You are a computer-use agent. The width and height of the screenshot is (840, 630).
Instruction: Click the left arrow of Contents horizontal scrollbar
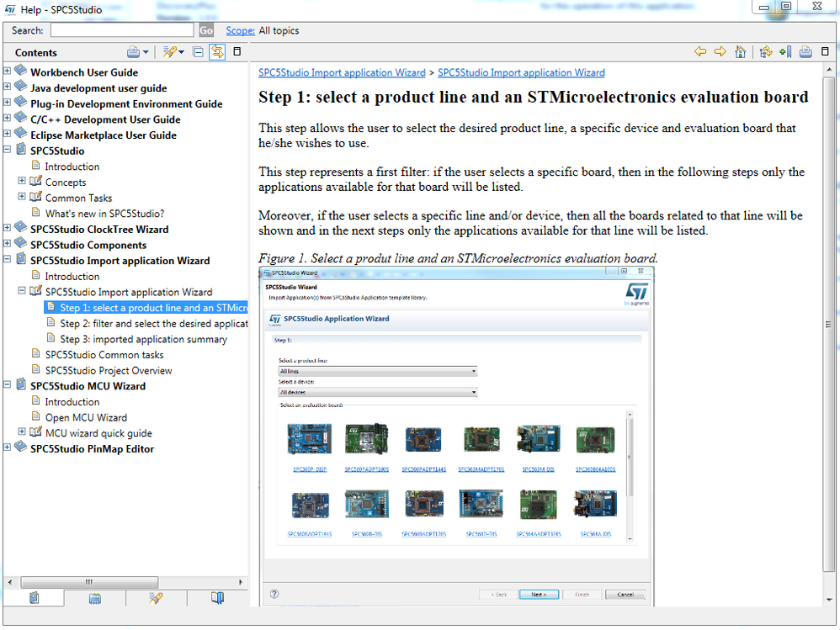pyautogui.click(x=10, y=582)
